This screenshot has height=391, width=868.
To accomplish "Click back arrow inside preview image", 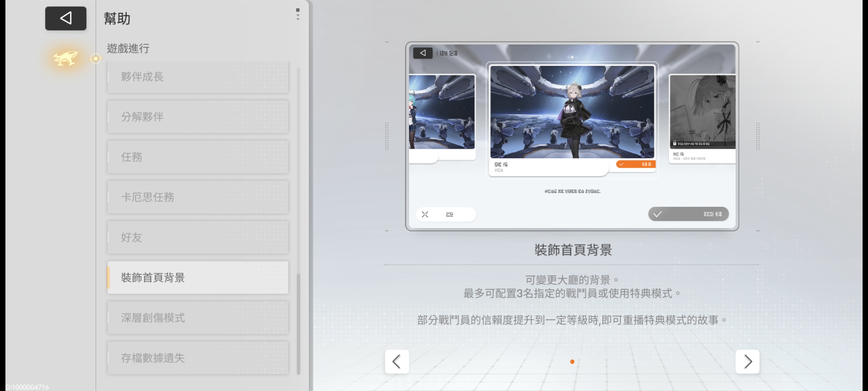I will tap(423, 53).
